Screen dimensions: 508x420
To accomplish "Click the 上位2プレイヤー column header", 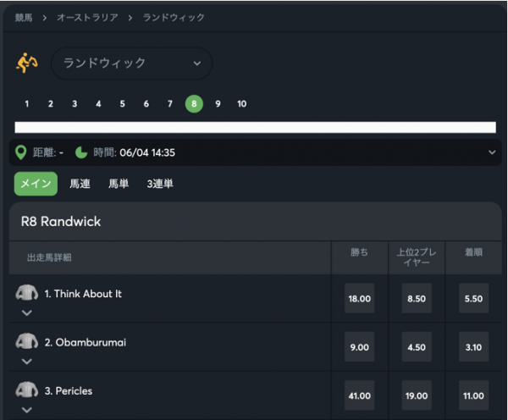I will pos(417,257).
